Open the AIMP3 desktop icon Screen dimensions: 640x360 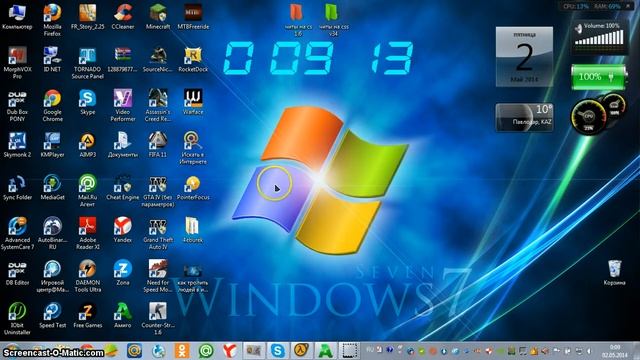pos(87,143)
